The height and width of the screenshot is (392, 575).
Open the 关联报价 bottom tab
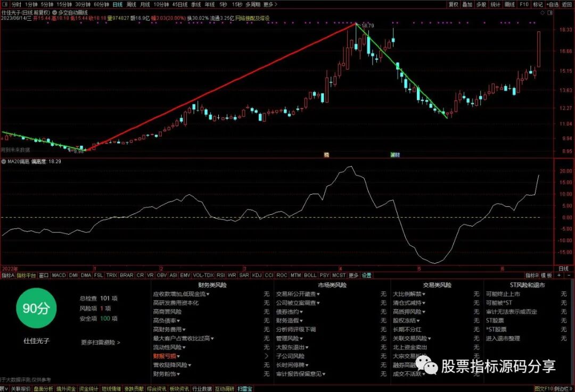(21, 389)
